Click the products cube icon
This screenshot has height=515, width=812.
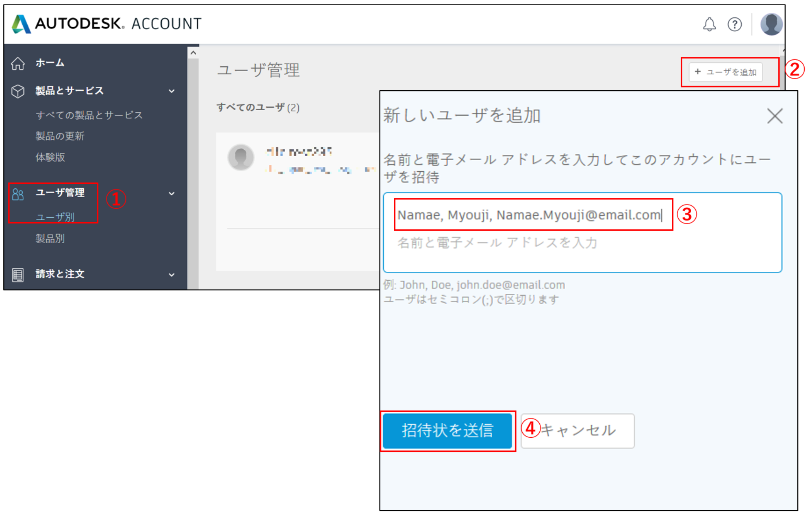point(18,91)
